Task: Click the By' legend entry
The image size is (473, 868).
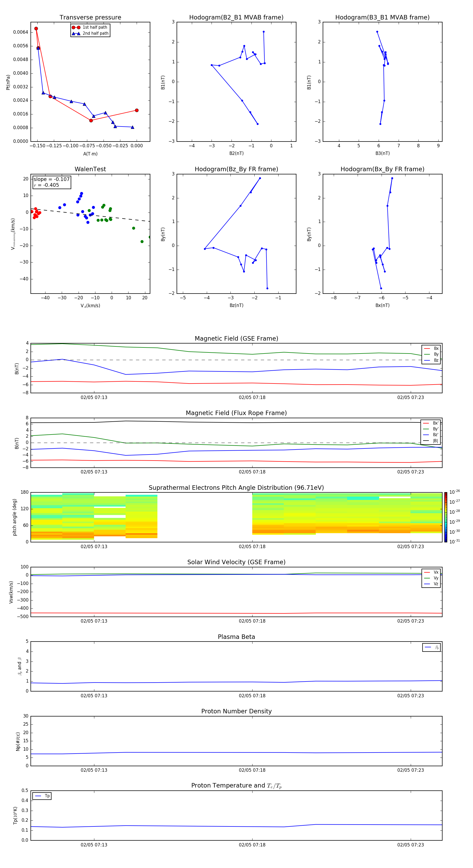Action: (431, 429)
